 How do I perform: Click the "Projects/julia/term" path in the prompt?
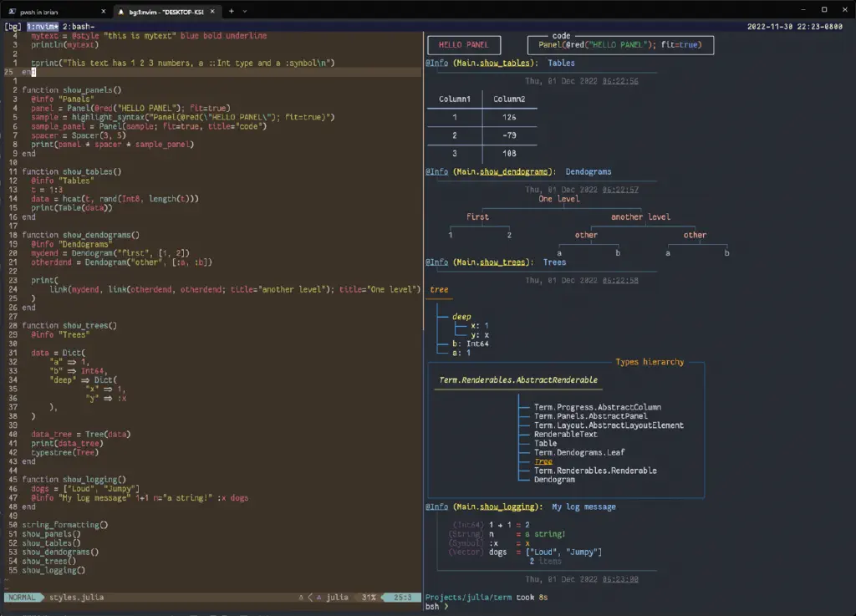click(x=468, y=598)
